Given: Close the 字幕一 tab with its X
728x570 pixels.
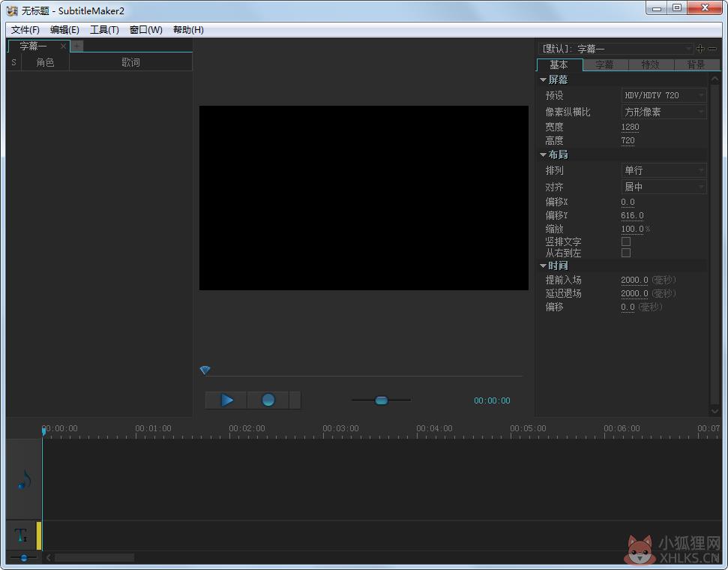Looking at the screenshot, I should pyautogui.click(x=63, y=46).
